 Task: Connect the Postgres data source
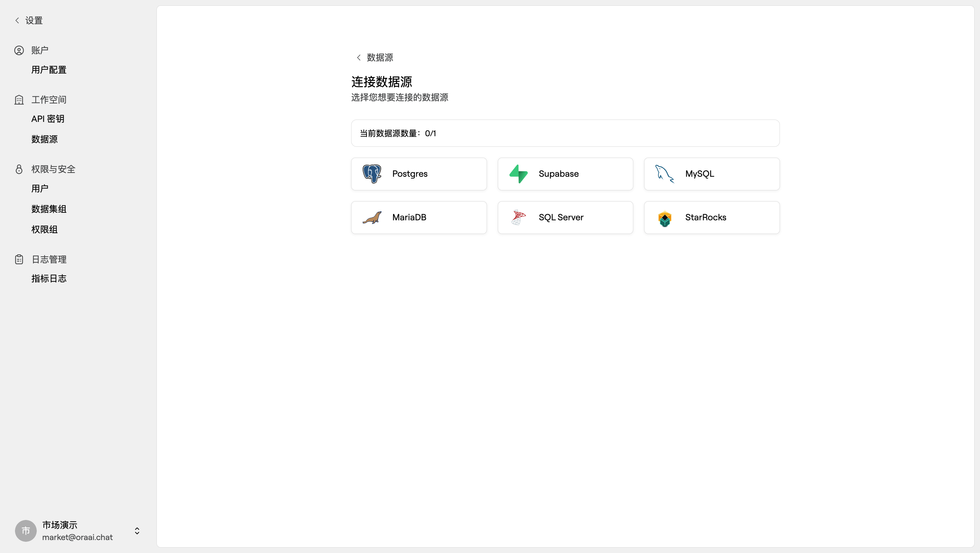[419, 174]
